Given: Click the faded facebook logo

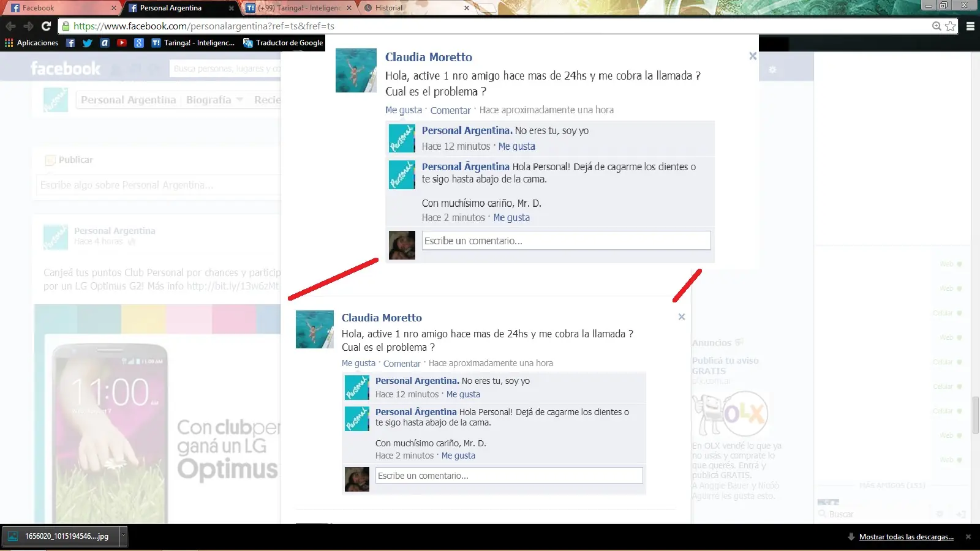Looking at the screenshot, I should (66, 68).
